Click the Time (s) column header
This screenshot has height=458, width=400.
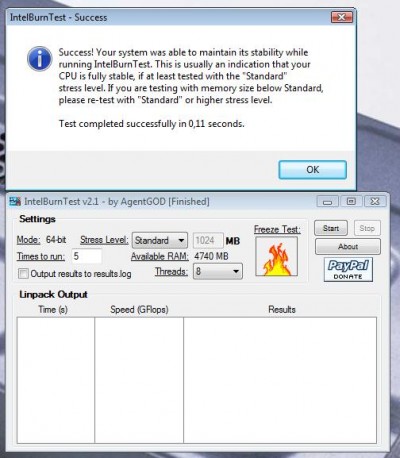(53, 310)
